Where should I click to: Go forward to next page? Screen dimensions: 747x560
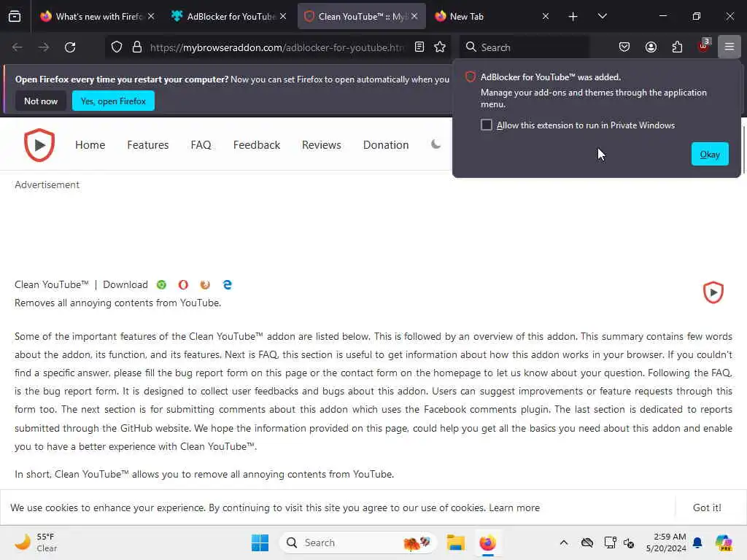pos(44,47)
